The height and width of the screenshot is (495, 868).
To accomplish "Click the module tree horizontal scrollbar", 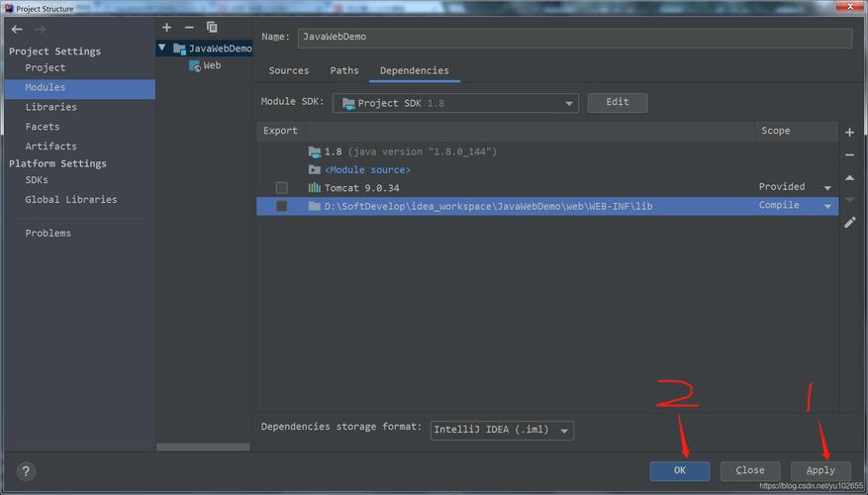I will pyautogui.click(x=203, y=446).
